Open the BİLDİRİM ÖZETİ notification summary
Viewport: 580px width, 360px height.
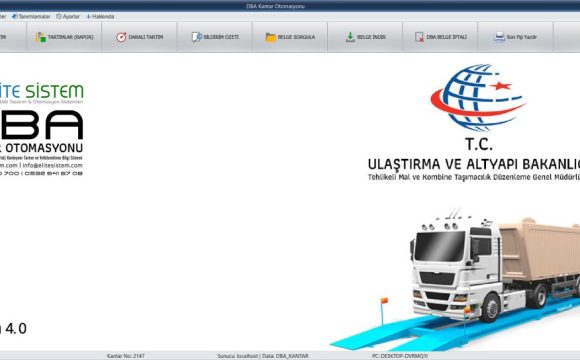(215, 37)
